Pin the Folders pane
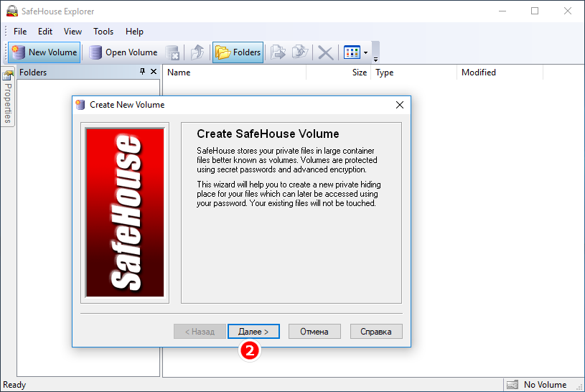The height and width of the screenshot is (392, 585). pyautogui.click(x=142, y=71)
